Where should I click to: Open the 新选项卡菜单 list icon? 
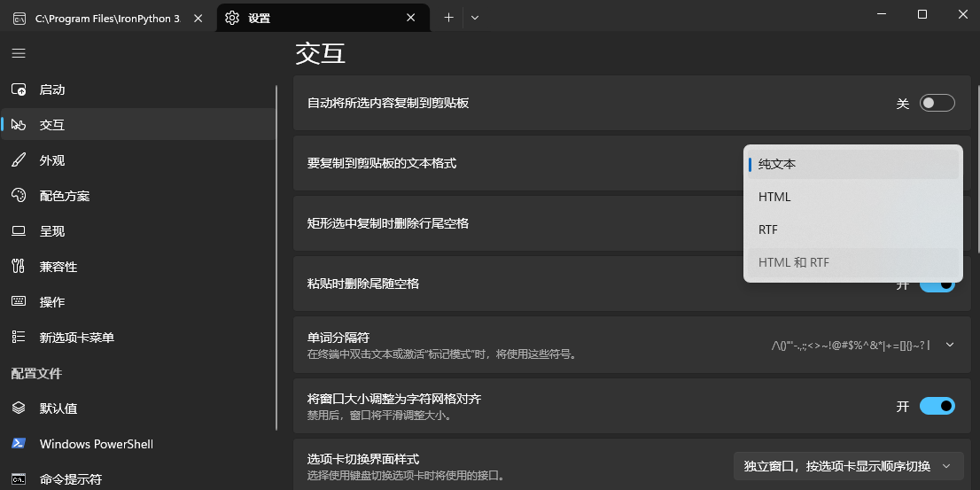19,338
